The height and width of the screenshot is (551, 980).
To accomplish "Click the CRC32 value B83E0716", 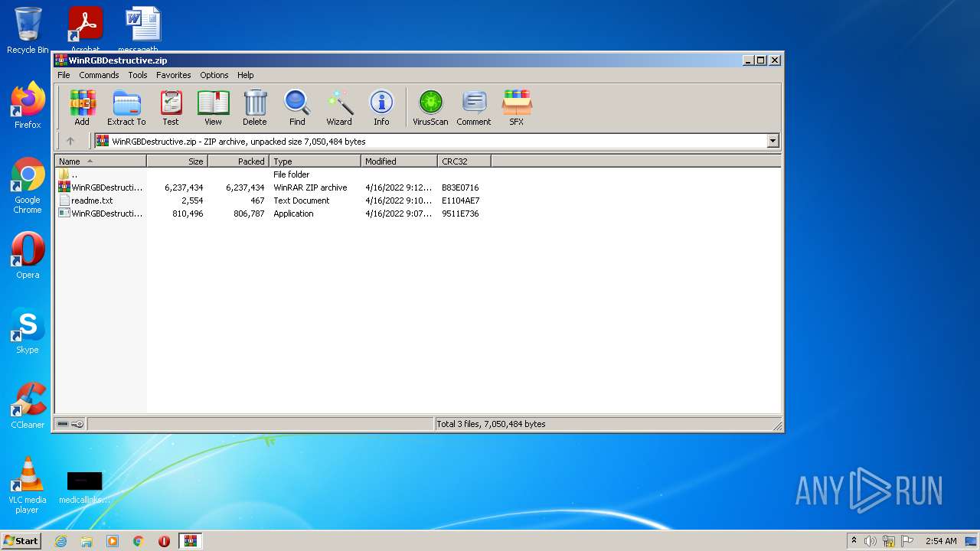I will click(x=460, y=187).
